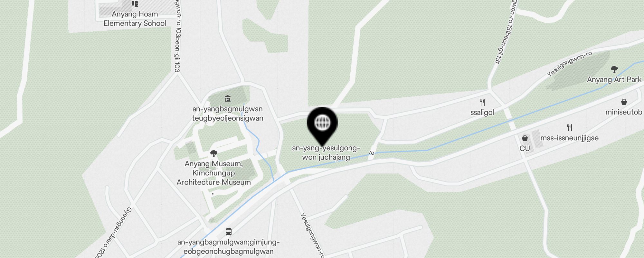Click the Anyang Museum, Kimchungup Architecture Museum label
Viewport: 644px width, 258px height.
tap(213, 173)
